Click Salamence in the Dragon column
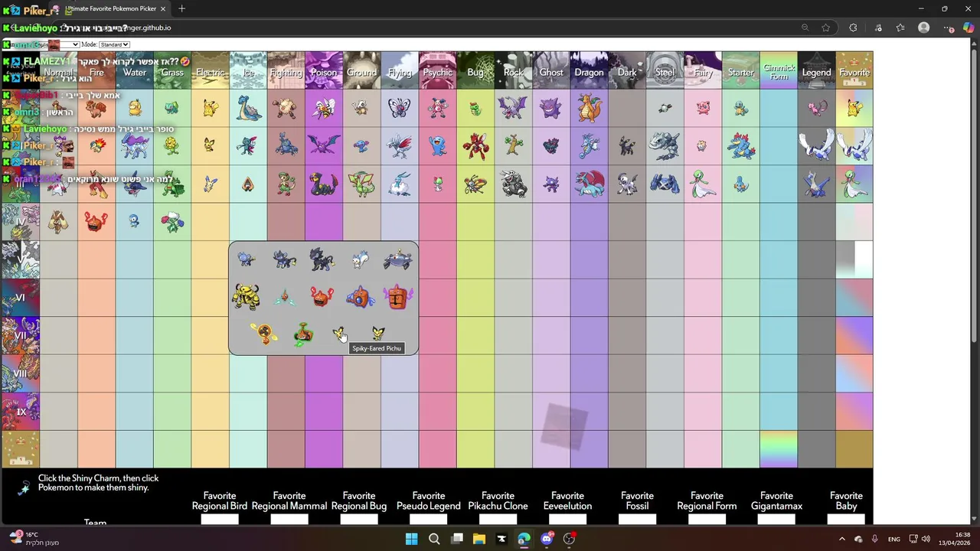This screenshot has height=551, width=980. coord(589,184)
